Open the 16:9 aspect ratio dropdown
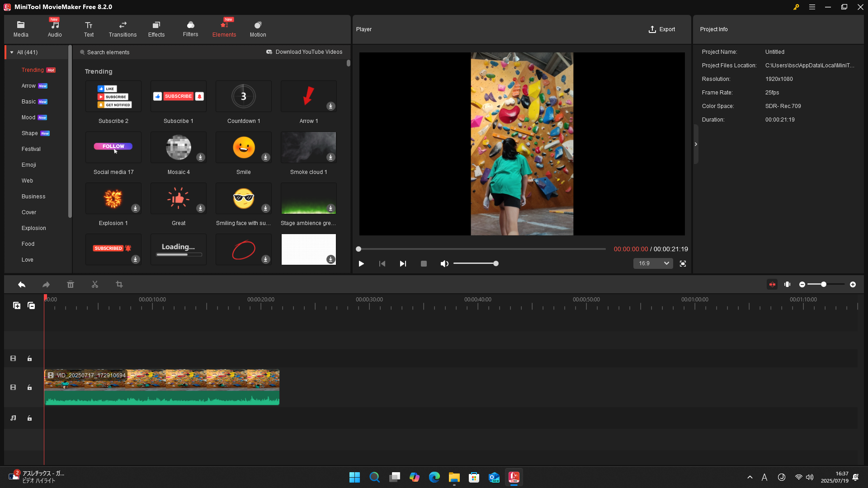This screenshot has width=868, height=488. coord(653,264)
